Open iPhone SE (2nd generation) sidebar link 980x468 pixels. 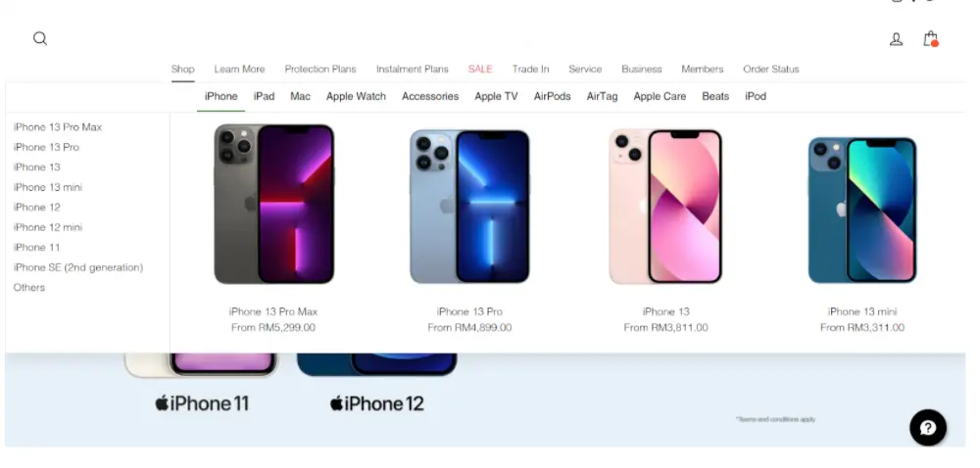(x=78, y=267)
